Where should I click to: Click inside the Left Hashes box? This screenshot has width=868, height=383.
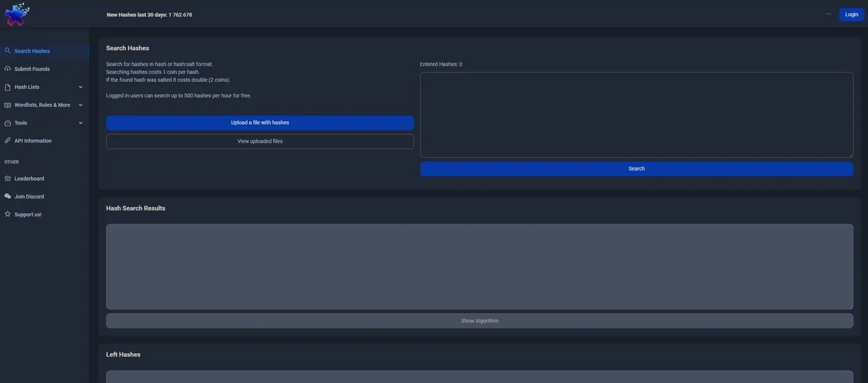click(x=479, y=377)
